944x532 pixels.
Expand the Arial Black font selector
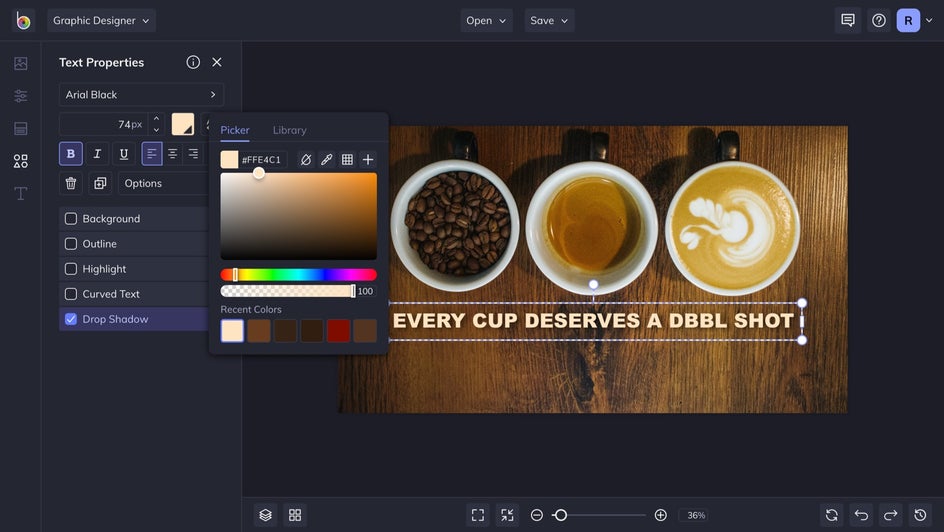(x=141, y=94)
